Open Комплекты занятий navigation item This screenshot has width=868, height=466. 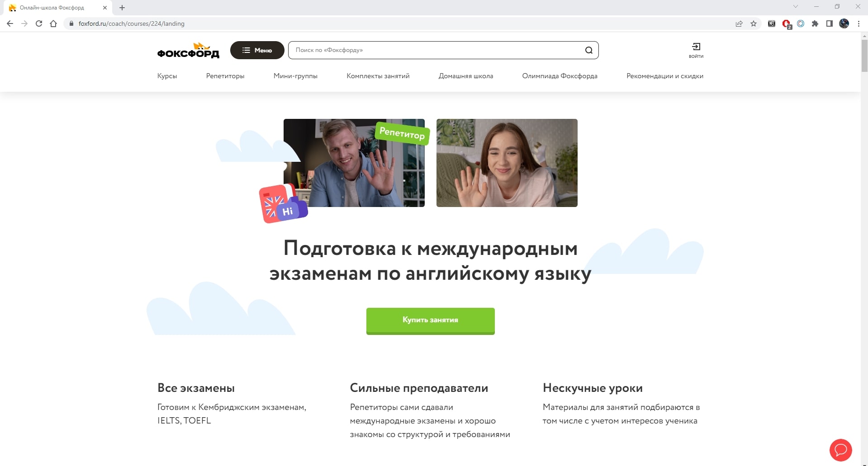click(378, 76)
